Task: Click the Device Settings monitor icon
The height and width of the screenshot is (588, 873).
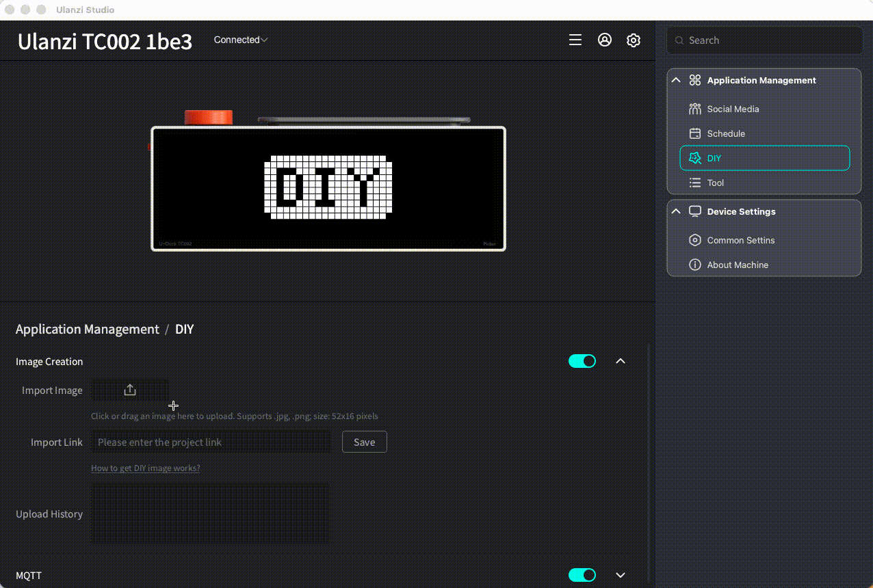Action: point(695,211)
